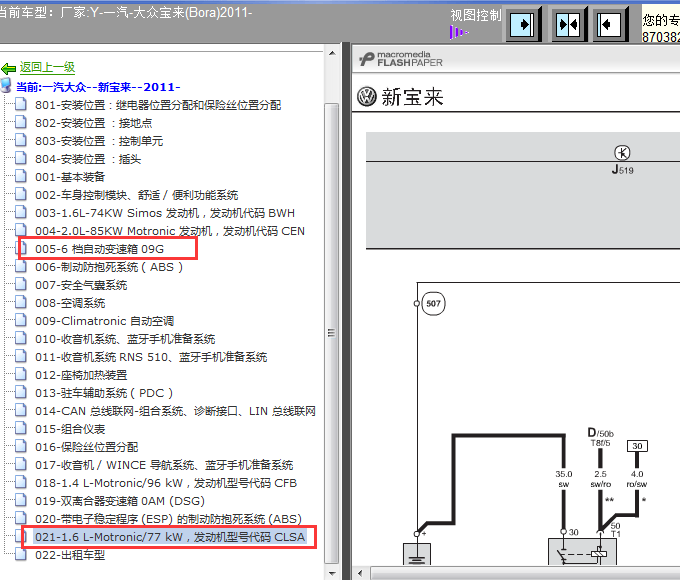This screenshot has height=580, width=680.
Task: Click the expand-right view control button
Action: pyautogui.click(x=523, y=24)
